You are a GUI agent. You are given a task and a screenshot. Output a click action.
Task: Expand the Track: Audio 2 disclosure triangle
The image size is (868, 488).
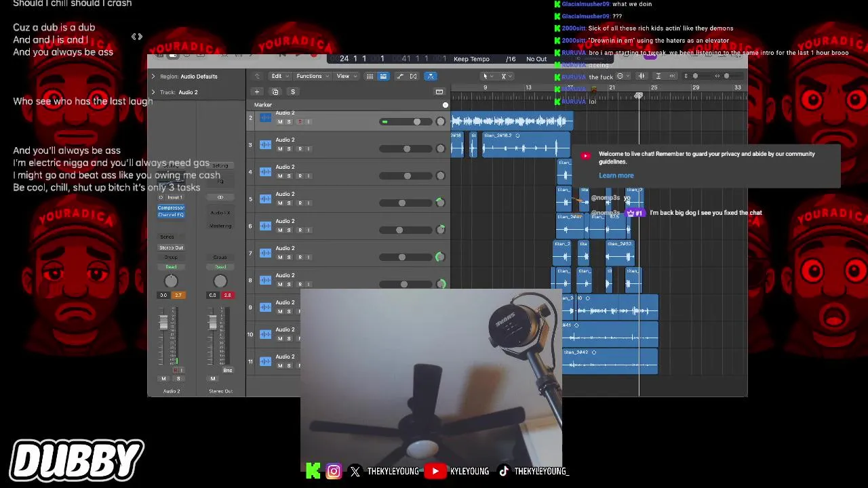click(153, 92)
